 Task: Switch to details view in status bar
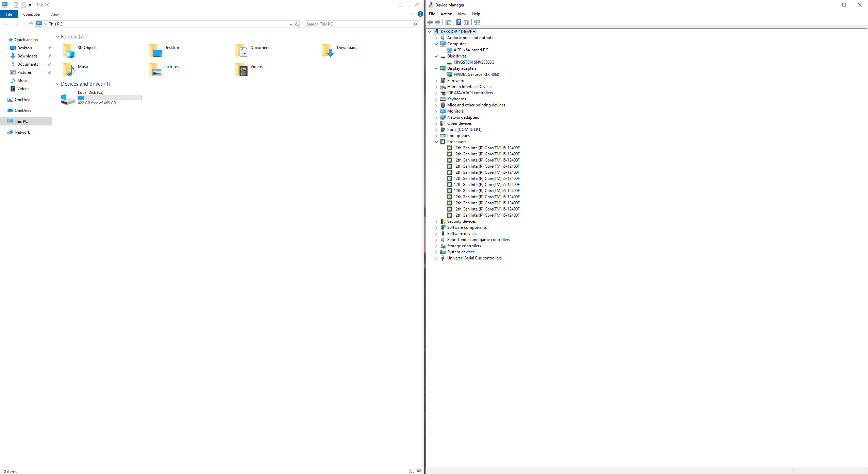(412, 471)
